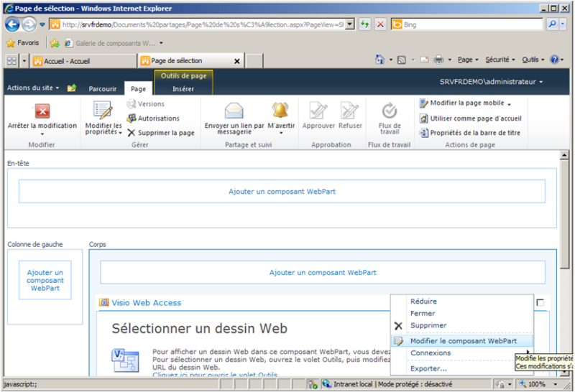Screen dimensions: 575x392
Task: Click the new blank tab button
Action: tap(254, 61)
